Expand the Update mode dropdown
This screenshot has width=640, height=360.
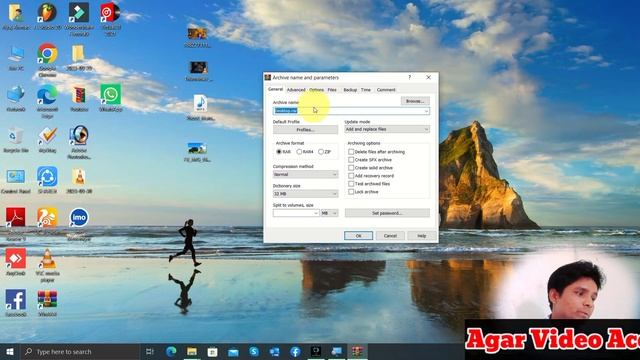click(387, 129)
